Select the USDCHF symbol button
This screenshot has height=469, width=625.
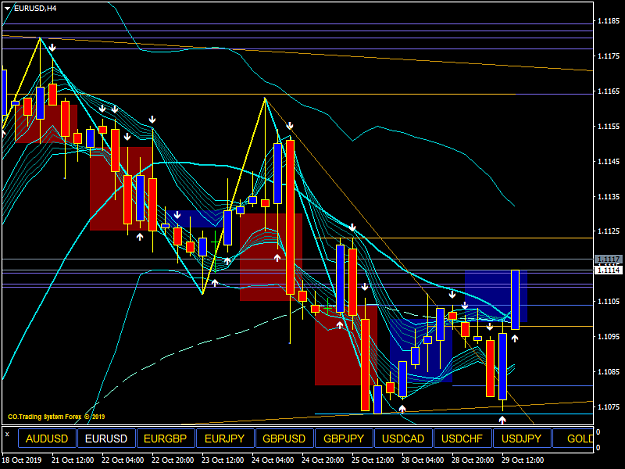click(462, 439)
